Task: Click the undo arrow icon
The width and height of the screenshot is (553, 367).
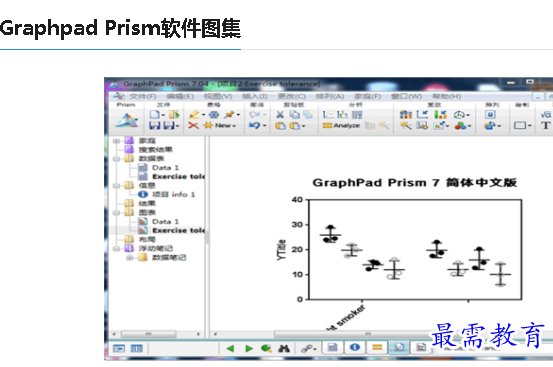Action: point(254,126)
